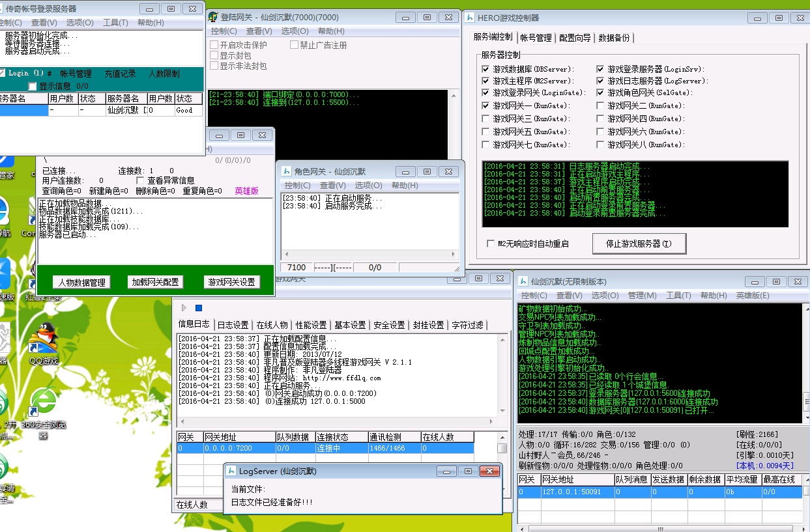Viewport: 810px width, 532px height.
Task: Click the 登陆网关 window title icon
Action: [x=213, y=16]
